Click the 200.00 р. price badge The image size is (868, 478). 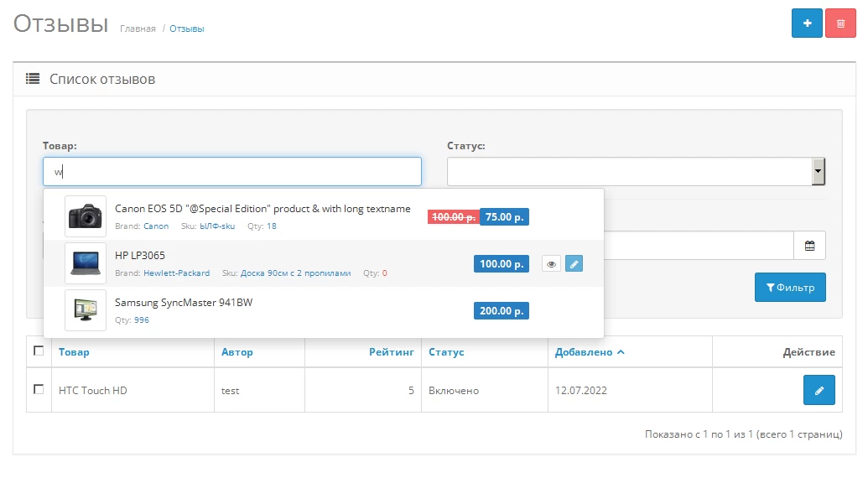click(x=502, y=311)
